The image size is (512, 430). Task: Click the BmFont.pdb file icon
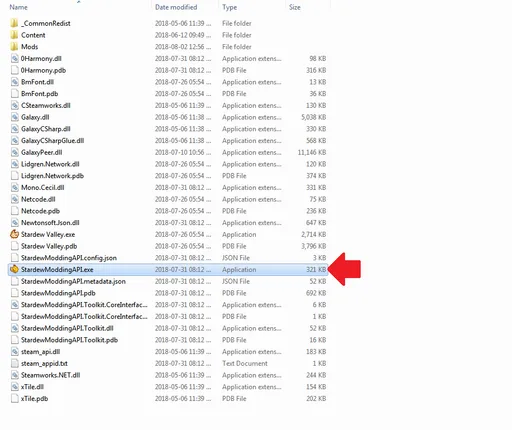[14, 94]
